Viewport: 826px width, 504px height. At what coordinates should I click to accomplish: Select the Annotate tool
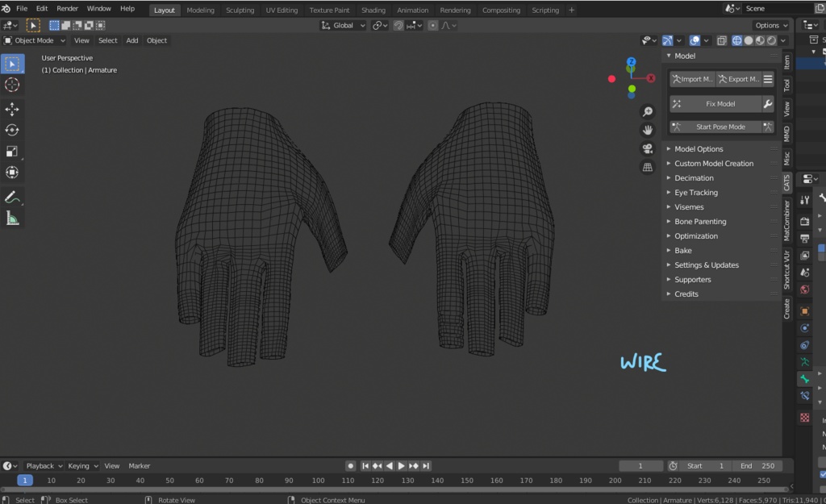13,198
